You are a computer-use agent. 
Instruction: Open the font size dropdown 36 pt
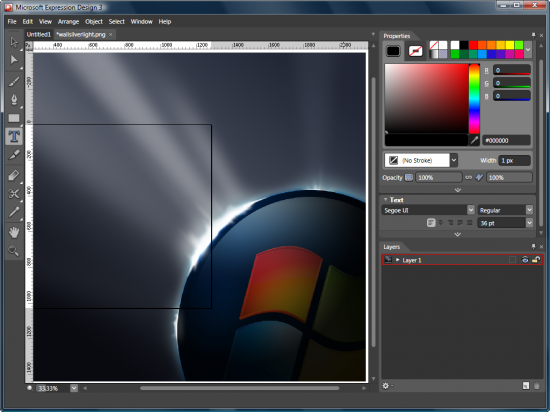coord(529,223)
